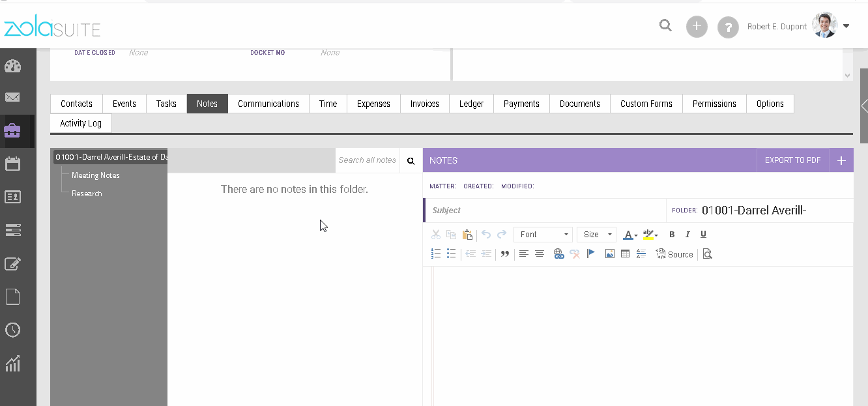This screenshot has height=406, width=868.
Task: Open the email envelope icon in sidebar
Action: (12, 98)
